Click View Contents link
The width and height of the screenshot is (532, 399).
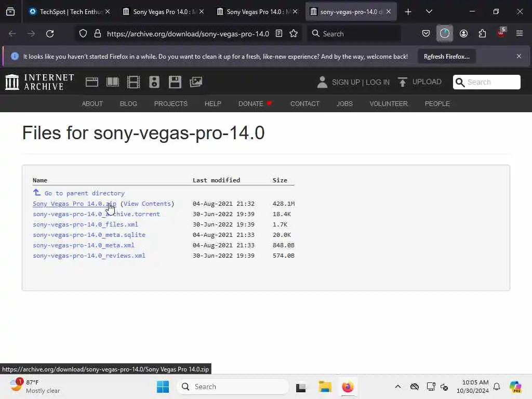point(147,204)
